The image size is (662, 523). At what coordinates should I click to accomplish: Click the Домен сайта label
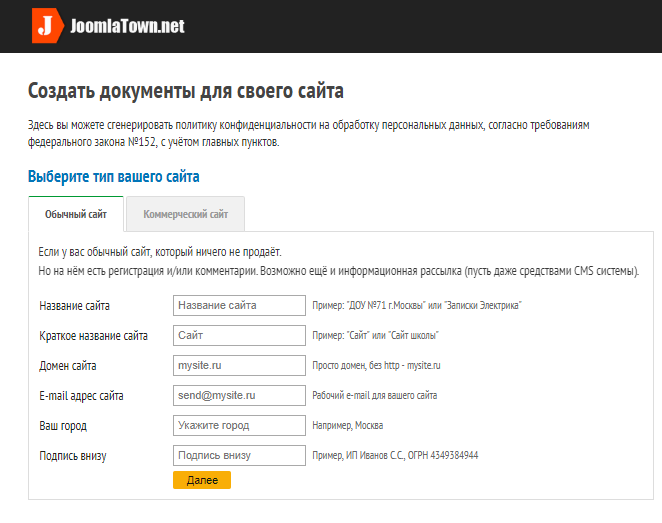(68, 366)
